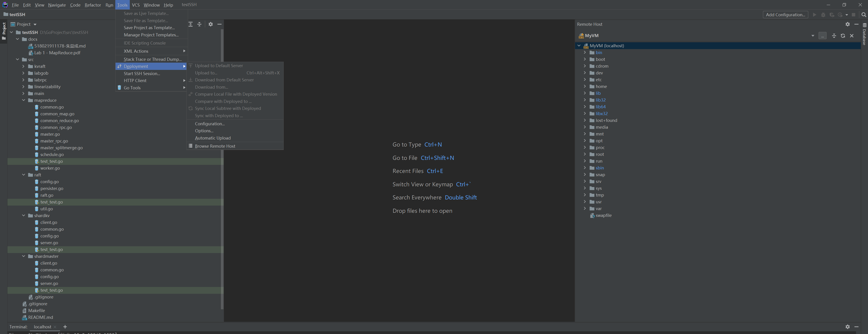Click the Search Everywhere magnifier icon
The height and width of the screenshot is (334, 868).
tap(864, 15)
